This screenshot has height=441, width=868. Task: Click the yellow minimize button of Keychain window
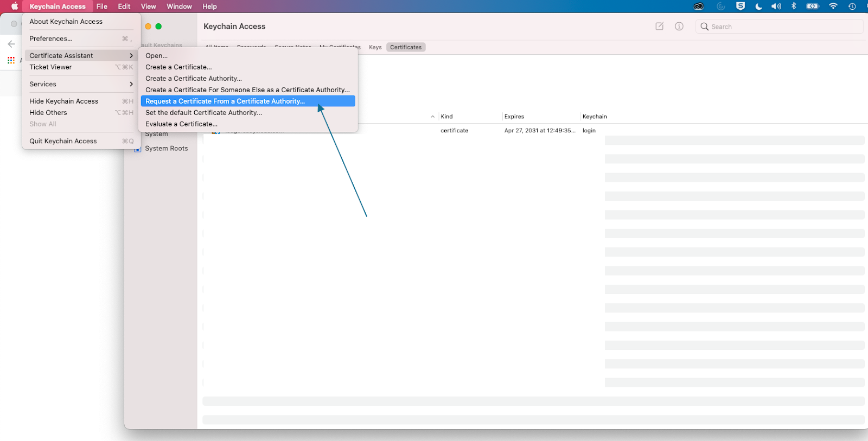coord(148,26)
